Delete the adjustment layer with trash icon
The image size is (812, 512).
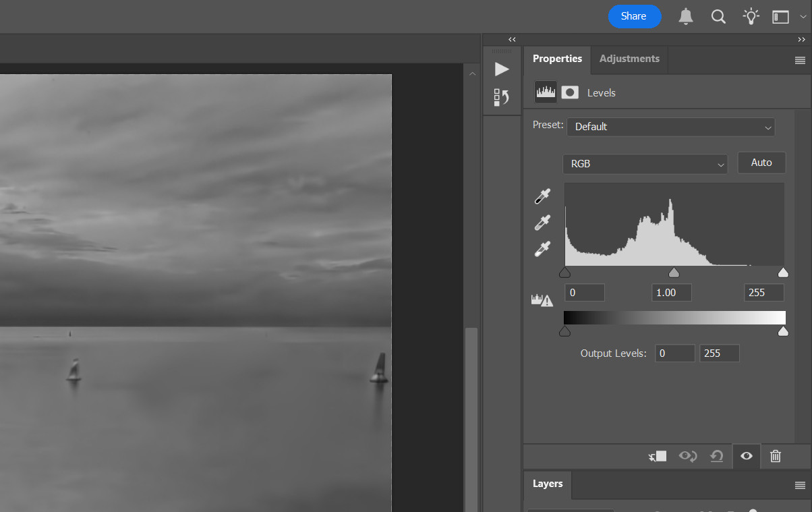point(776,456)
